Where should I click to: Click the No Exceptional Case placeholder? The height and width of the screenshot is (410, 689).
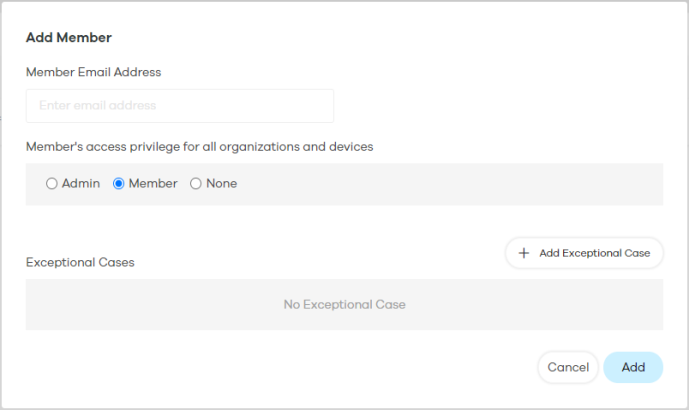coord(344,305)
